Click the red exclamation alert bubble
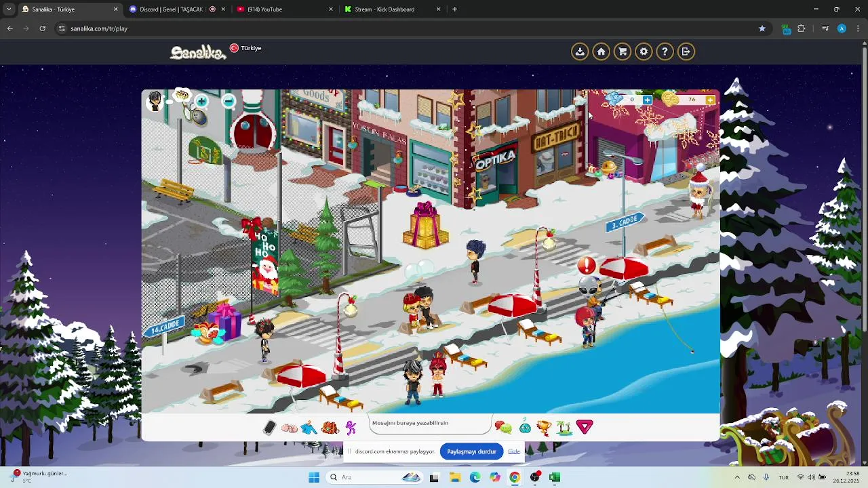This screenshot has width=868, height=488. pos(587,266)
